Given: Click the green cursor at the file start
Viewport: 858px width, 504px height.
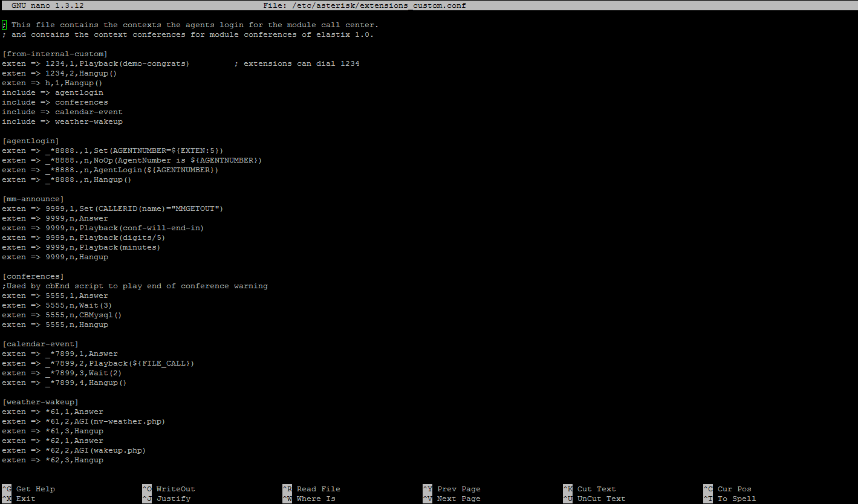Looking at the screenshot, I should click(x=4, y=25).
